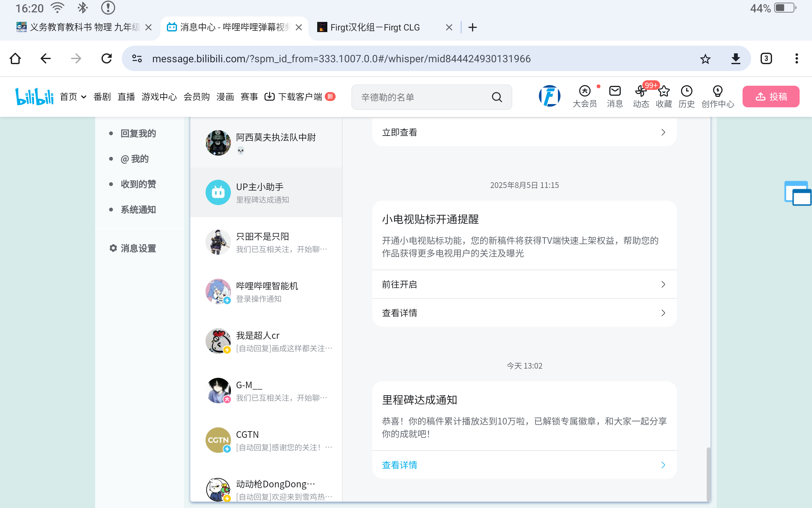Expand 立即查看 chevron row
The image size is (812, 508).
point(524,132)
